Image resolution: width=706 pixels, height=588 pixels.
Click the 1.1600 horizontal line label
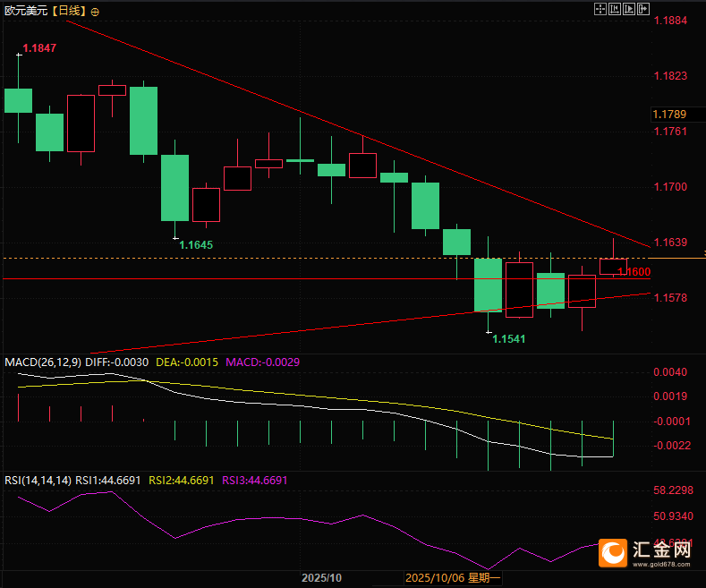[634, 272]
